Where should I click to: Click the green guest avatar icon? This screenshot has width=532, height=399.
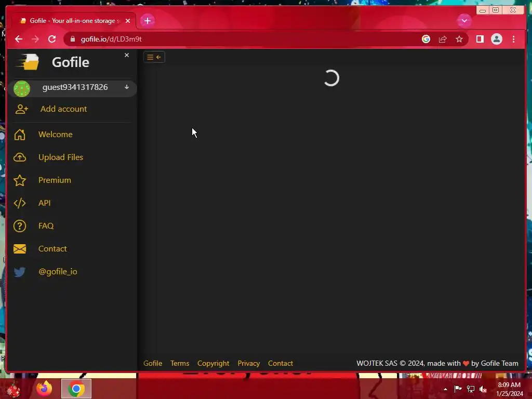[22, 89]
